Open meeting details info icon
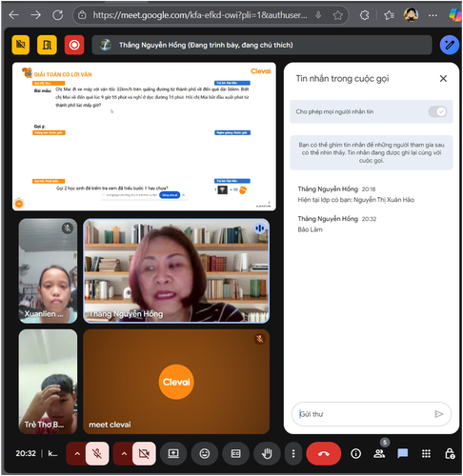Image resolution: width=463 pixels, height=476 pixels. 355,453
